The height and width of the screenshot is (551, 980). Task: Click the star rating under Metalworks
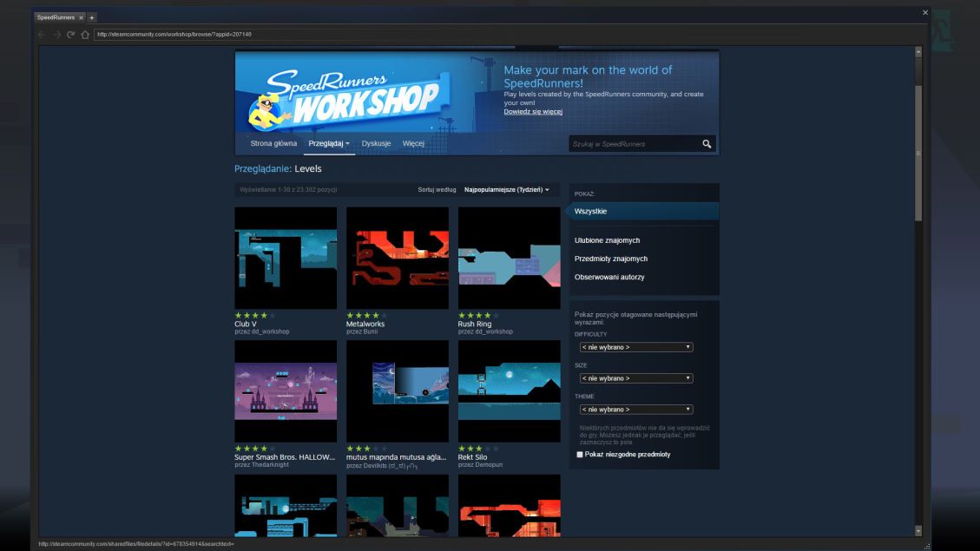tap(367, 316)
